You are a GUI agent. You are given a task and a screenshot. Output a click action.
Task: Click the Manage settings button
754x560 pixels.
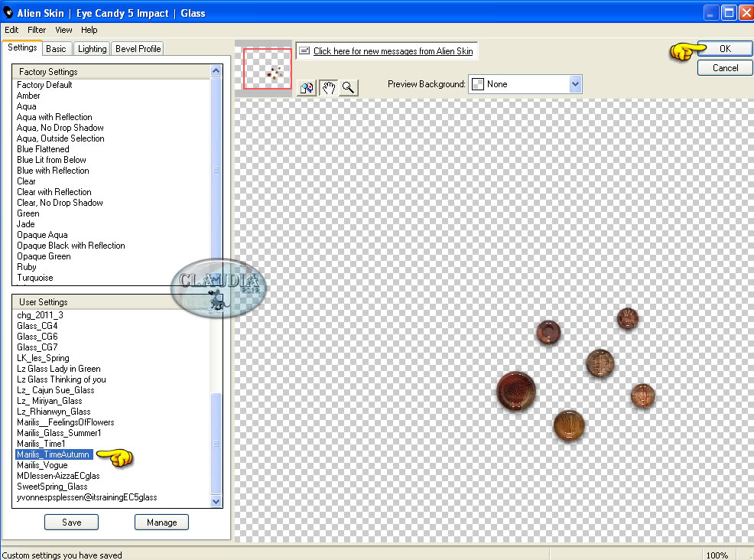click(x=161, y=522)
